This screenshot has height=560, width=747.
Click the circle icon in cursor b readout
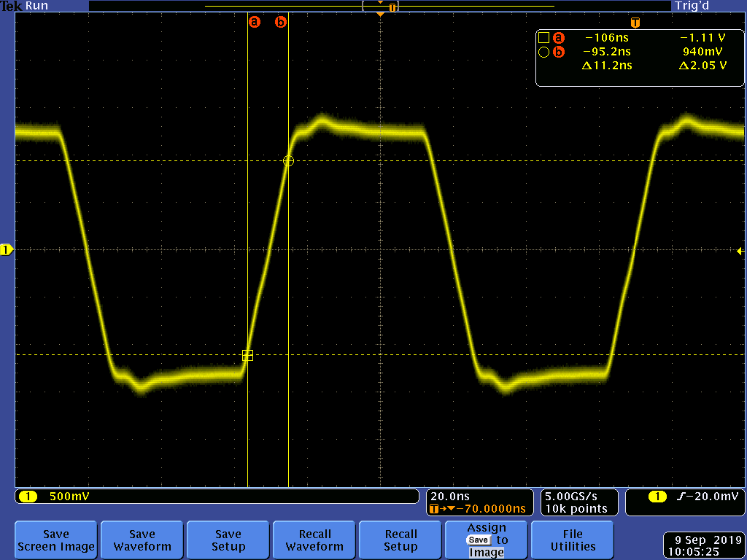(x=543, y=52)
